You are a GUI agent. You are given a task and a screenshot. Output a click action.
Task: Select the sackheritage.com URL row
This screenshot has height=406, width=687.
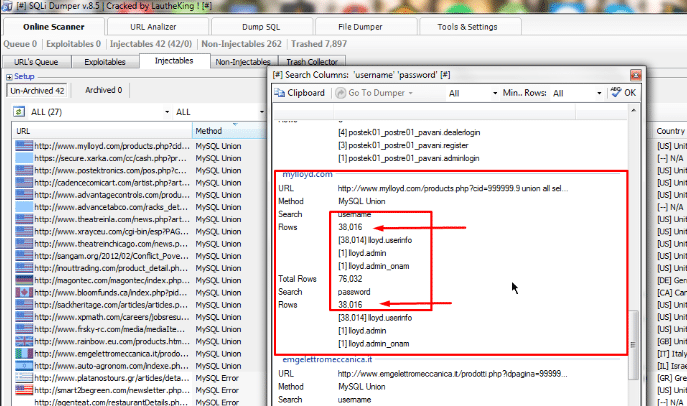click(x=112, y=304)
